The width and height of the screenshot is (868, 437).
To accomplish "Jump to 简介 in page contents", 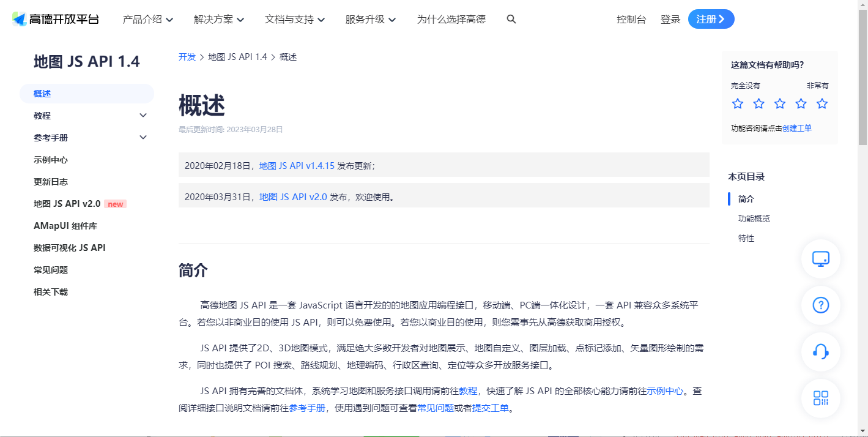I will pos(746,199).
